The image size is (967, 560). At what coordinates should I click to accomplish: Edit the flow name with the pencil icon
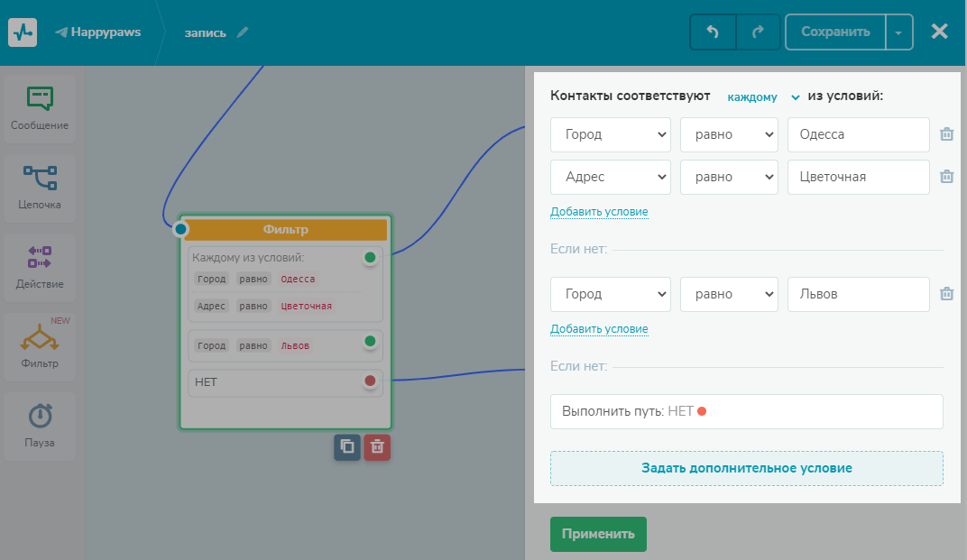pyautogui.click(x=243, y=32)
